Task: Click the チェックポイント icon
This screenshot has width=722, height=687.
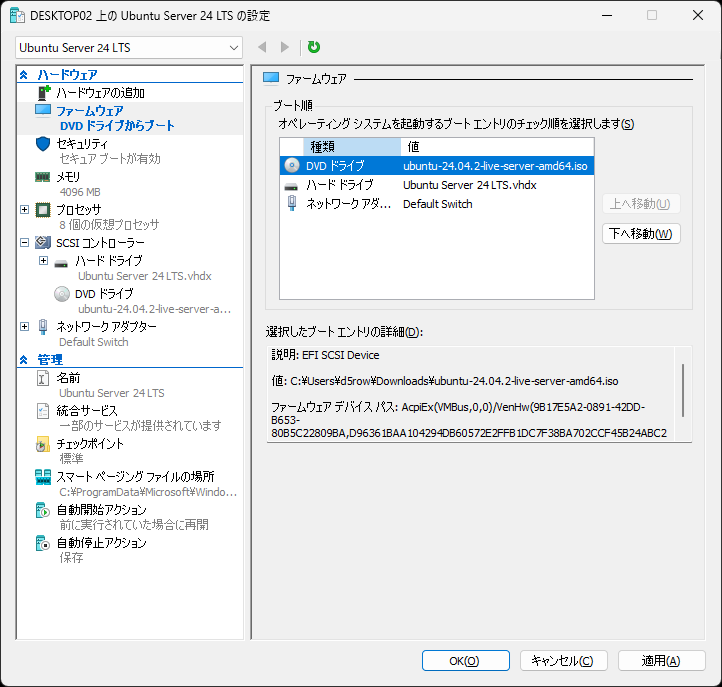Action: click(42, 444)
